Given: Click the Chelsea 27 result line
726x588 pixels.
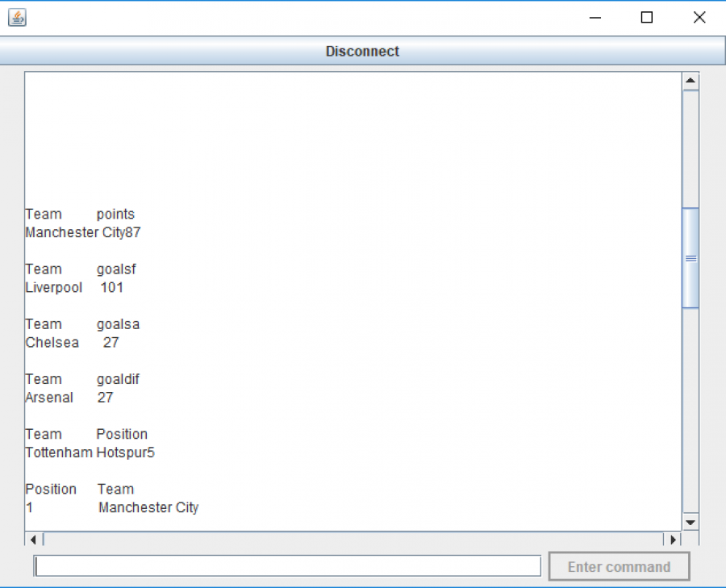Looking at the screenshot, I should (x=72, y=342).
